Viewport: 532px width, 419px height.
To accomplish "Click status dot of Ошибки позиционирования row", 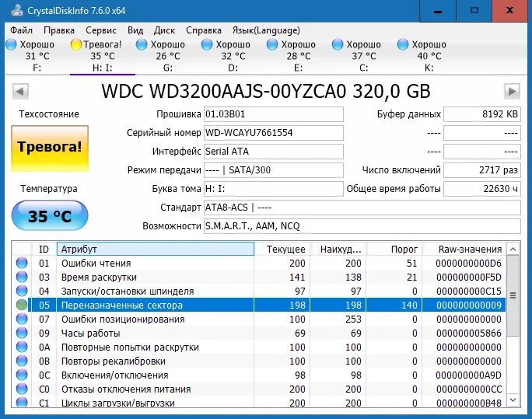I will [x=22, y=319].
